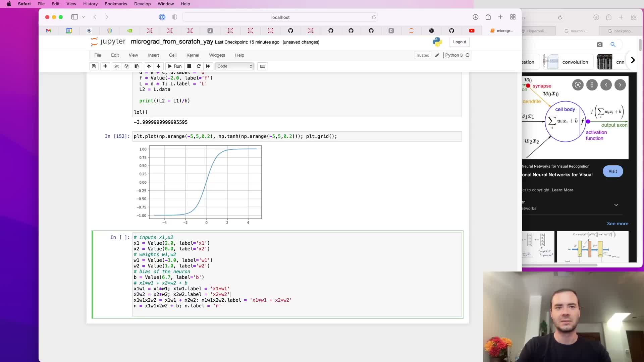Expand the sidebar dropdown chevron
The width and height of the screenshot is (644, 362).
(84, 17)
